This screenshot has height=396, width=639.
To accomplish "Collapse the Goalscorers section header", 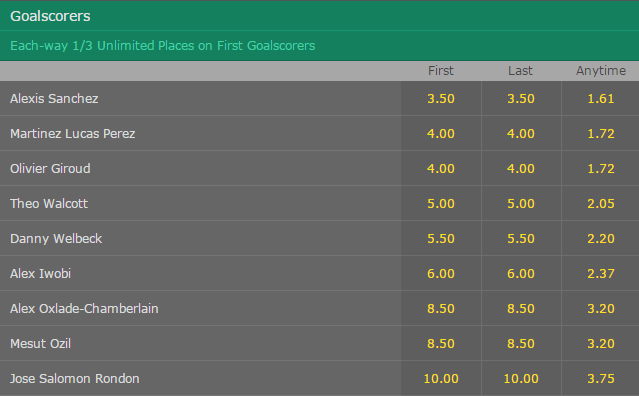I will point(320,16).
